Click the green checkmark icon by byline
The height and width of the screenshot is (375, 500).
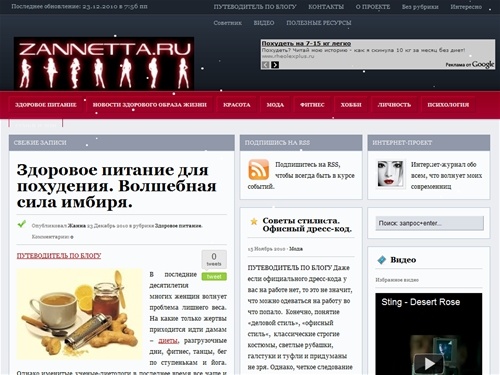click(x=22, y=224)
